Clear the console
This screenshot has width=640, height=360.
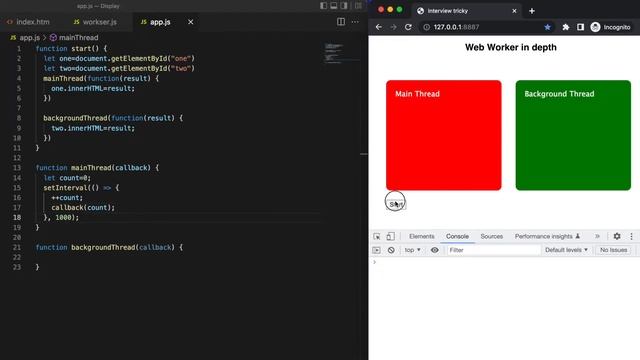391,250
